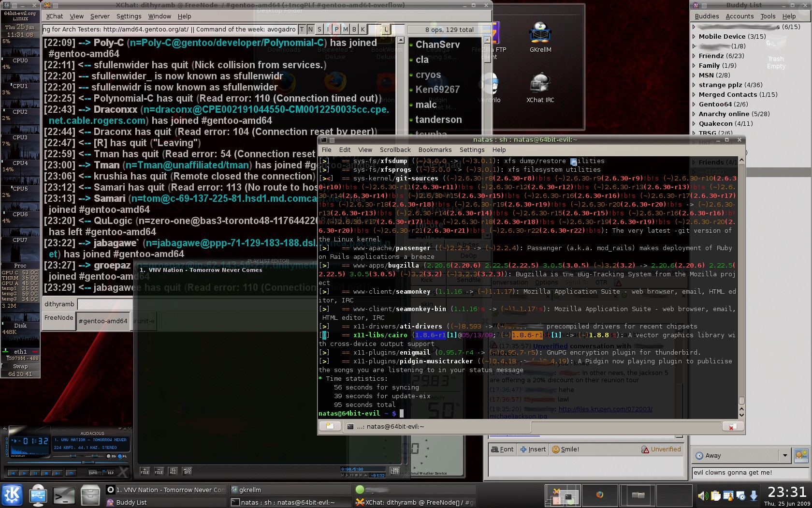
Task: Click the volume speaker tray icon
Action: click(702, 496)
